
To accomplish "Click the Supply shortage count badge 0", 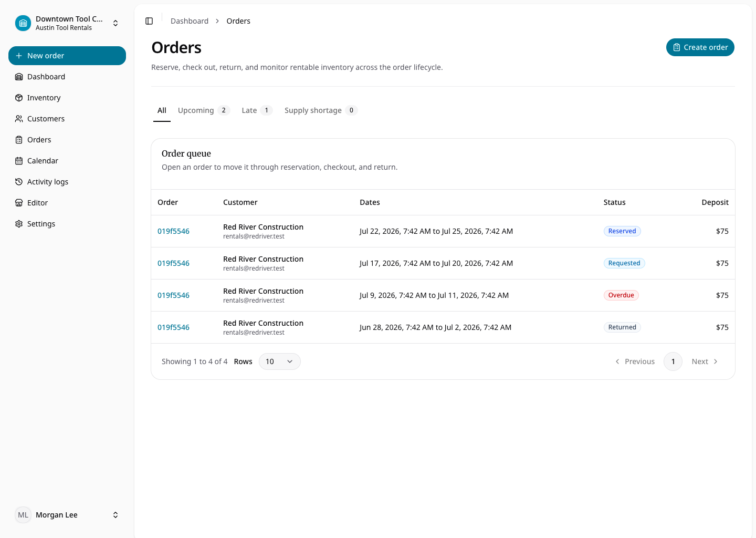I will point(351,110).
